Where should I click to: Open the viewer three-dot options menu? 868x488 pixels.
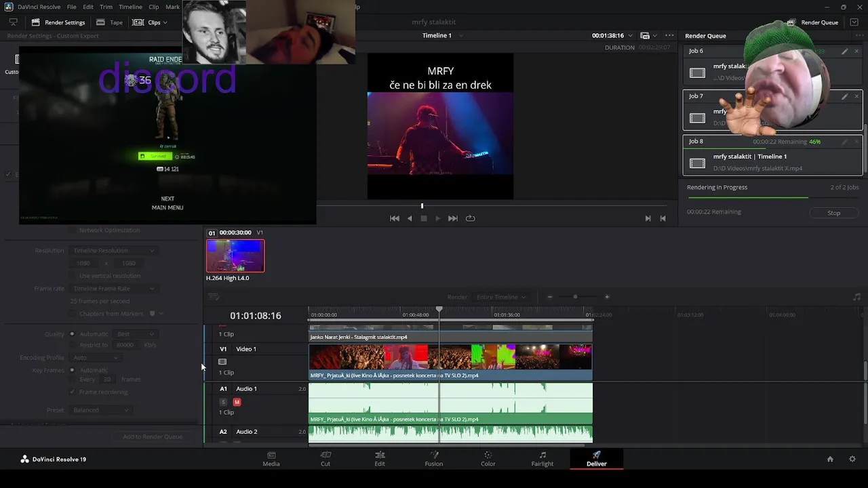pyautogui.click(x=669, y=35)
